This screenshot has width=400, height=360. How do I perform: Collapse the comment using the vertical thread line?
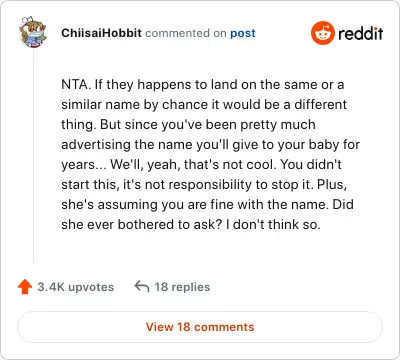coord(33,157)
